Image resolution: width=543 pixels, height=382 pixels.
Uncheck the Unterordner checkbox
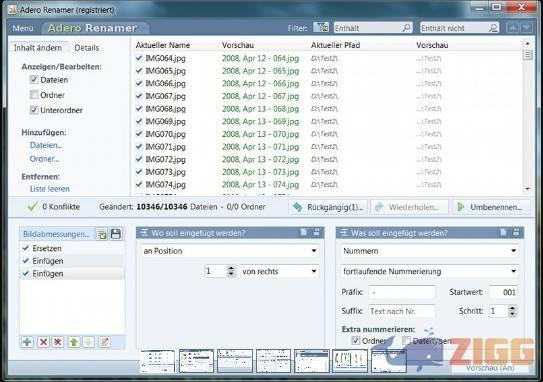pos(34,110)
